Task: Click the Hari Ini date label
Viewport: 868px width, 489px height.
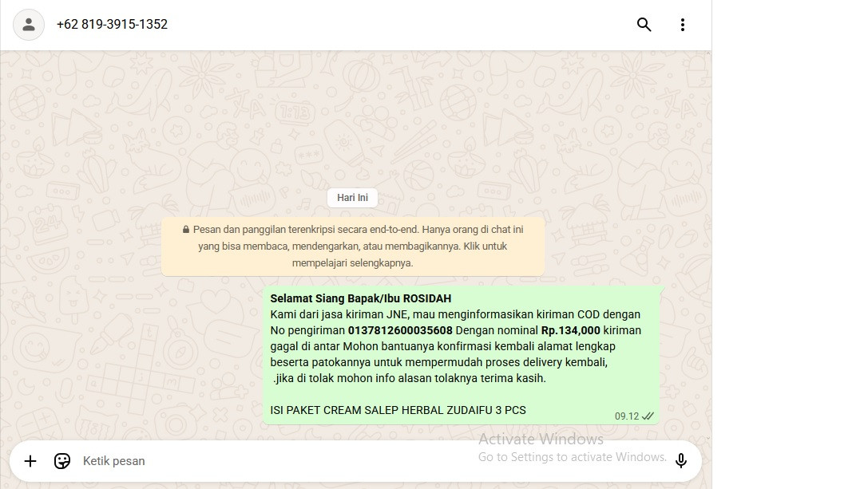Action: tap(353, 198)
